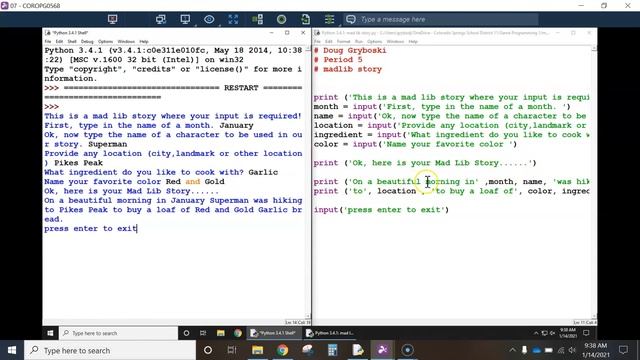Image resolution: width=640 pixels, height=360 pixels.
Task: Click the send file icon in toolbar
Action: pos(305,19)
